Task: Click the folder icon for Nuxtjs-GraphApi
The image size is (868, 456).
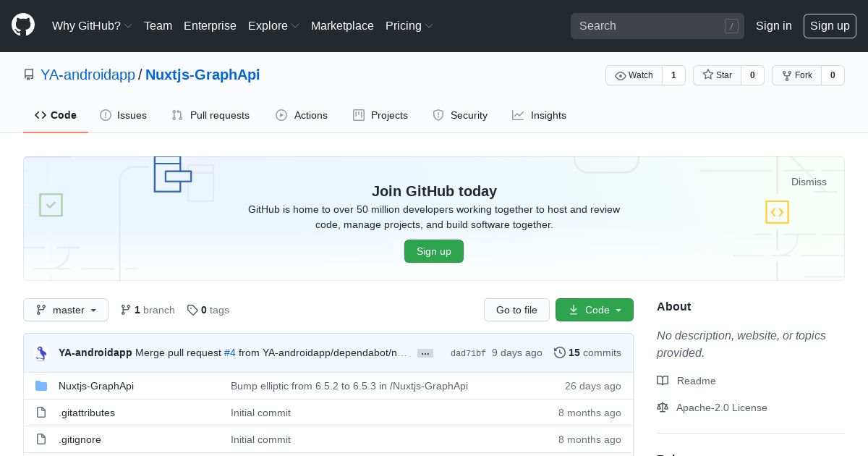Action: pyautogui.click(x=41, y=386)
